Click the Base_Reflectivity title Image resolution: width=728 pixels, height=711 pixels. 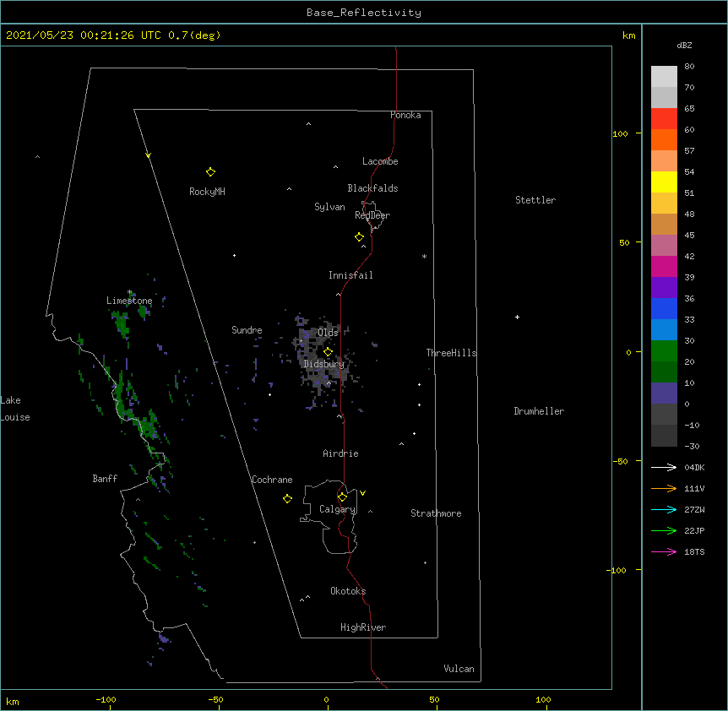point(364,13)
